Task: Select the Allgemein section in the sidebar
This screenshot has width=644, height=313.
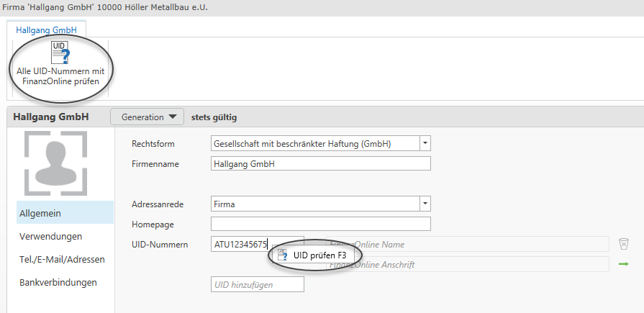Action: point(40,213)
